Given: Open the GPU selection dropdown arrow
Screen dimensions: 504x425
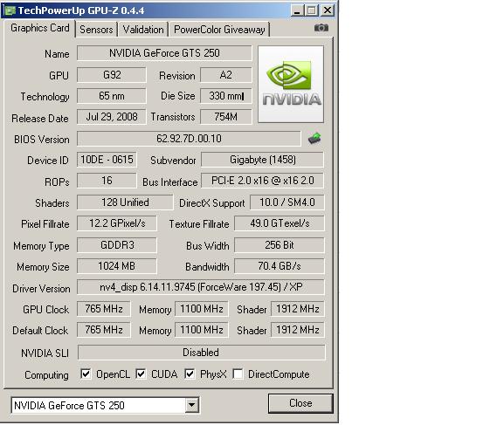Looking at the screenshot, I should click(x=191, y=405).
